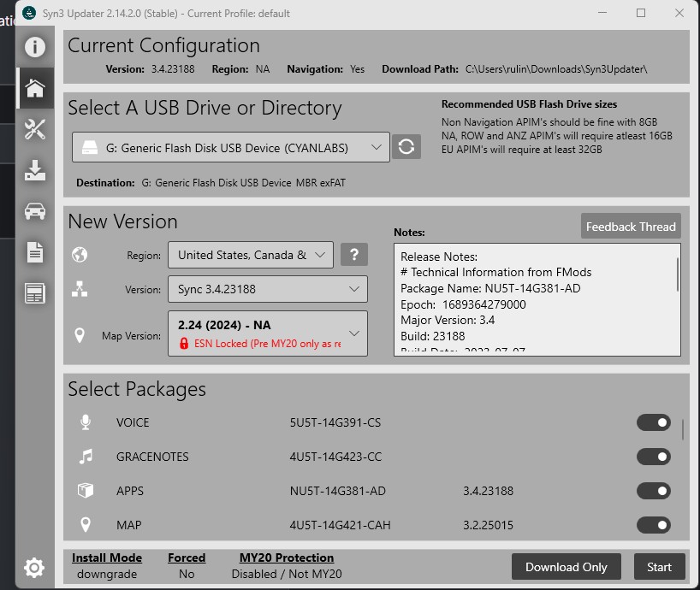Open the Sync Version dropdown

point(267,289)
